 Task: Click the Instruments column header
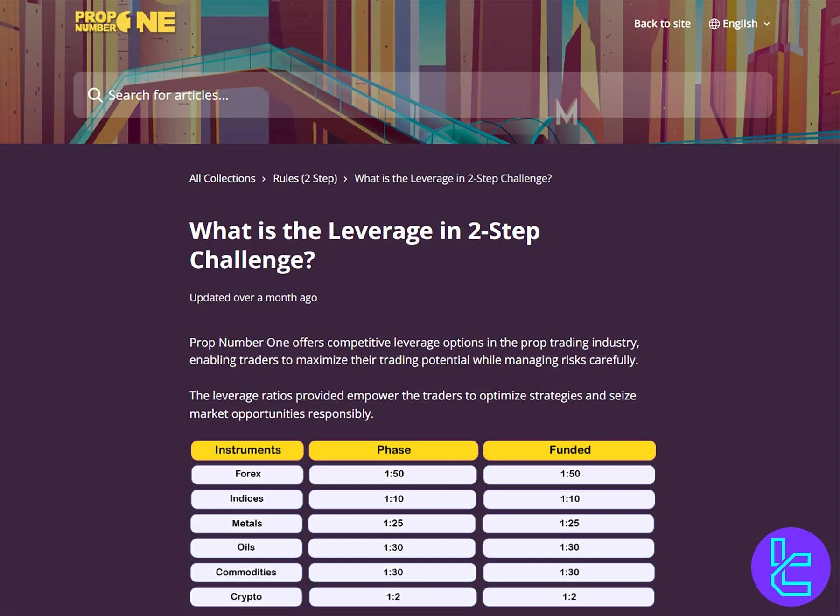click(x=247, y=450)
